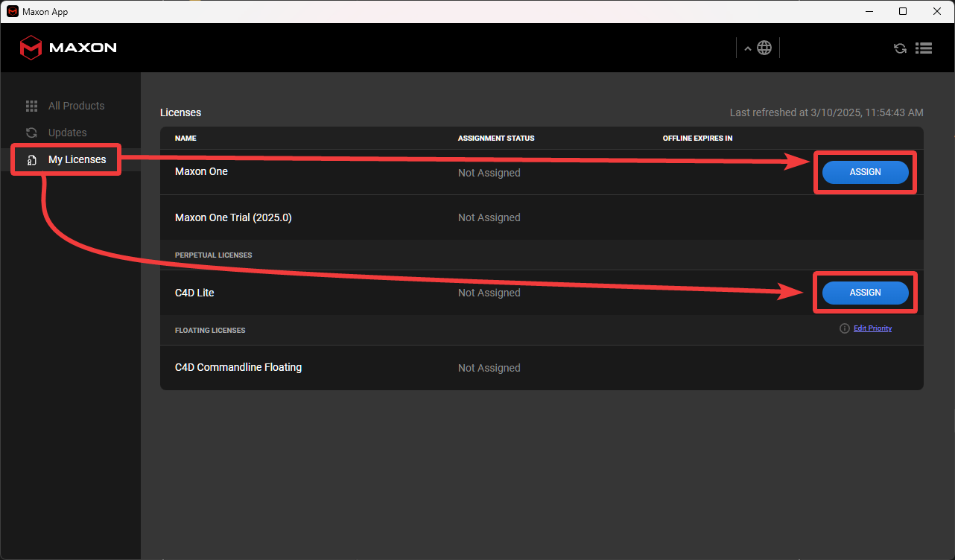955x560 pixels.
Task: Click the C4D Lite license name
Action: (x=194, y=293)
